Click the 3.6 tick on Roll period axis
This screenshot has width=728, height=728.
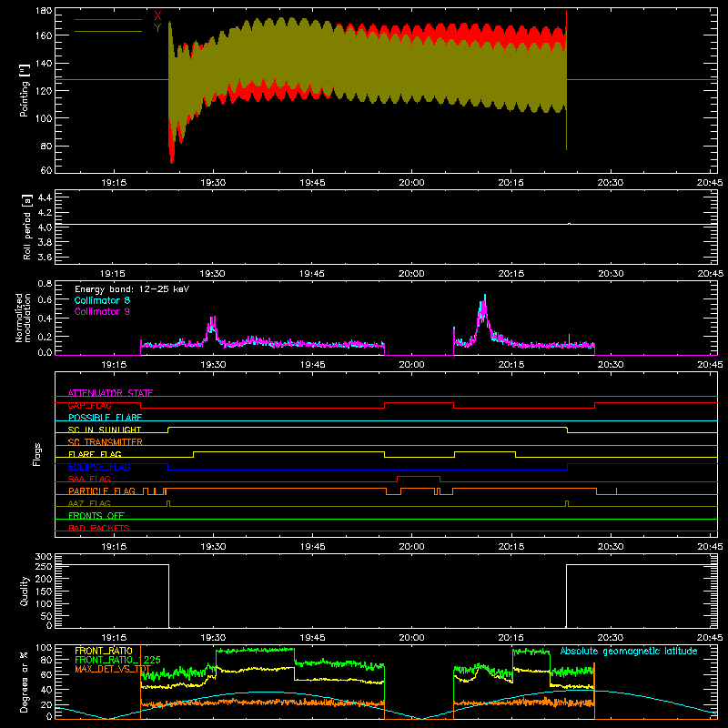tap(45, 257)
